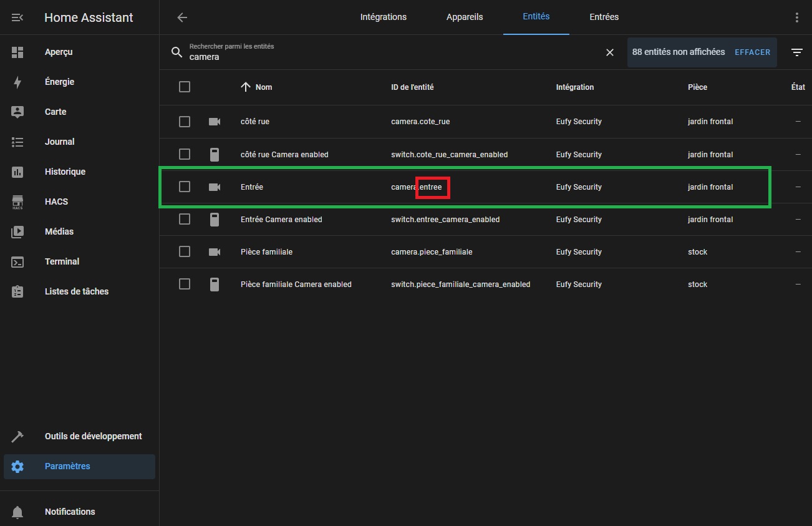Viewport: 812px width, 526px height.
Task: Clear search with the X icon
Action: [x=610, y=52]
